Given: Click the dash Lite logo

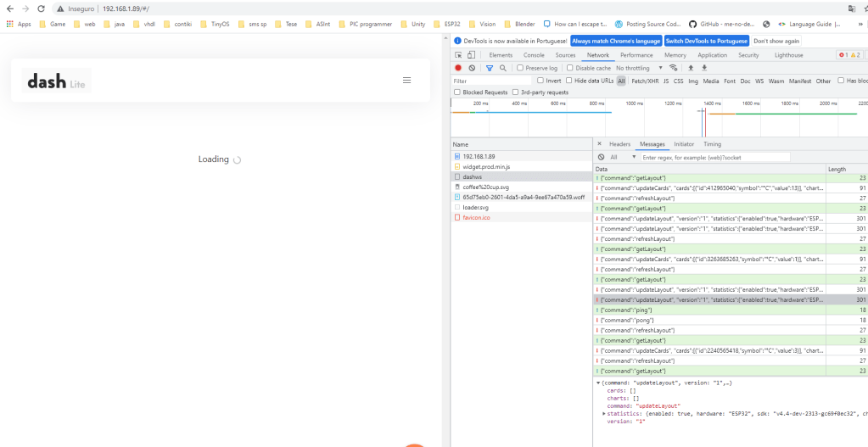Looking at the screenshot, I should [x=57, y=81].
